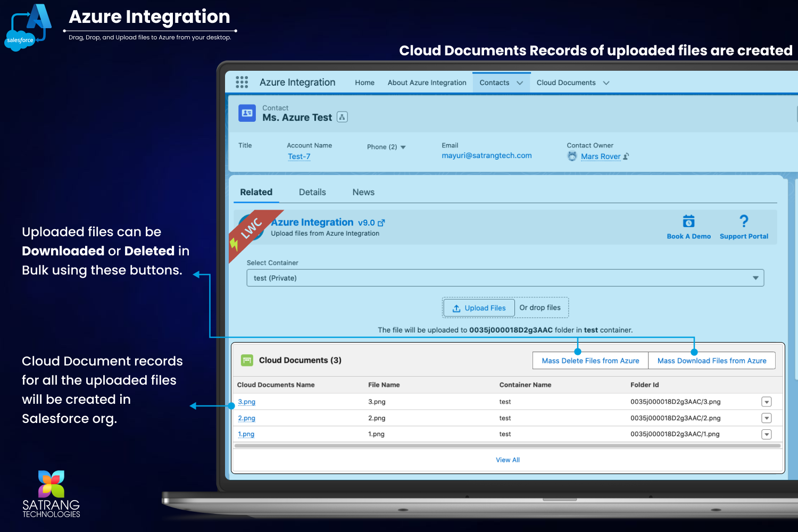Open Select Container dropdown test (Private)
The width and height of the screenshot is (798, 532).
click(x=505, y=278)
